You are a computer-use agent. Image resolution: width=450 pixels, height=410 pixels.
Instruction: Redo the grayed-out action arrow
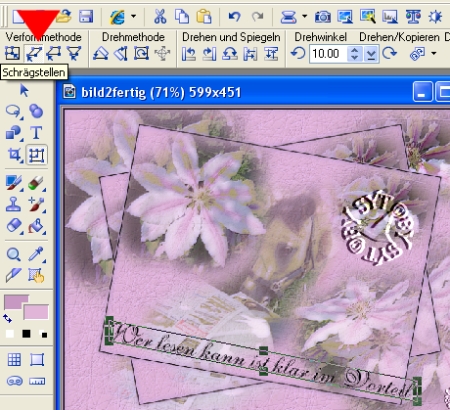tap(257, 16)
